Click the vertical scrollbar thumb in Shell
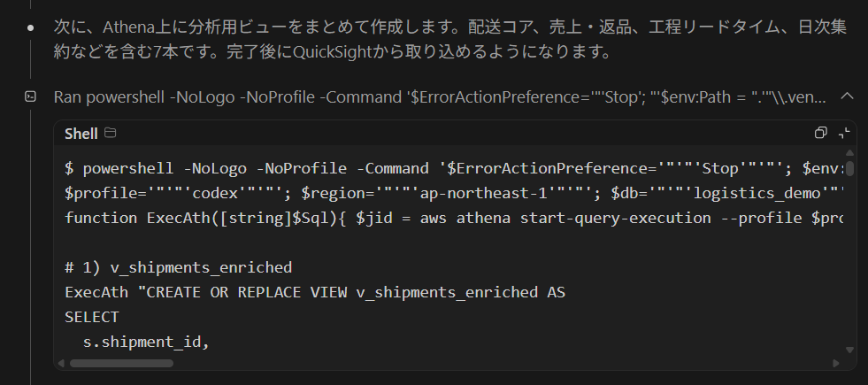 tap(849, 168)
